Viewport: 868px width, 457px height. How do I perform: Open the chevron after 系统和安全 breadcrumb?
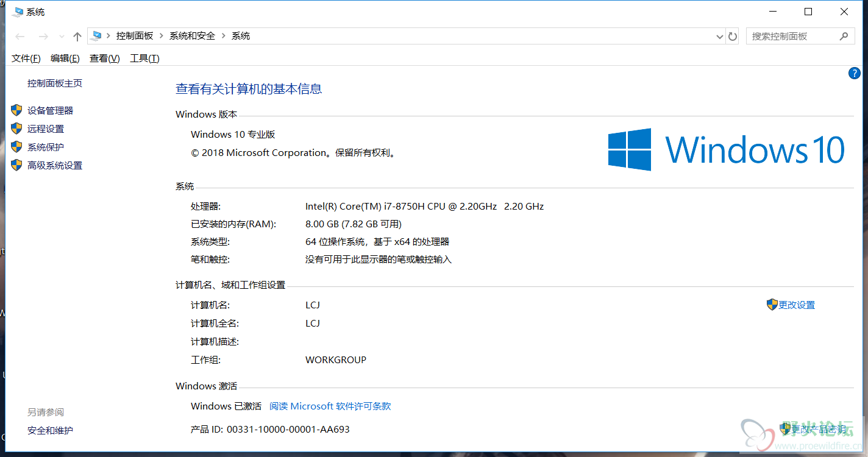pyautogui.click(x=224, y=36)
